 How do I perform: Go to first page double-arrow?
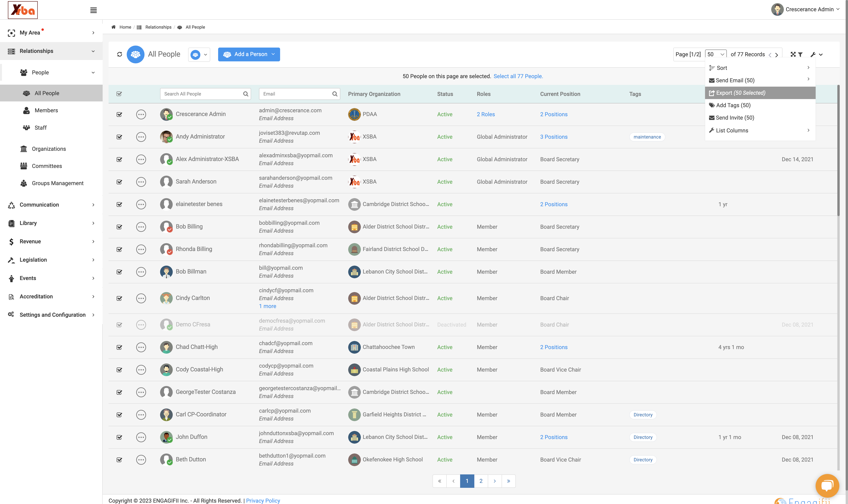coord(439,481)
